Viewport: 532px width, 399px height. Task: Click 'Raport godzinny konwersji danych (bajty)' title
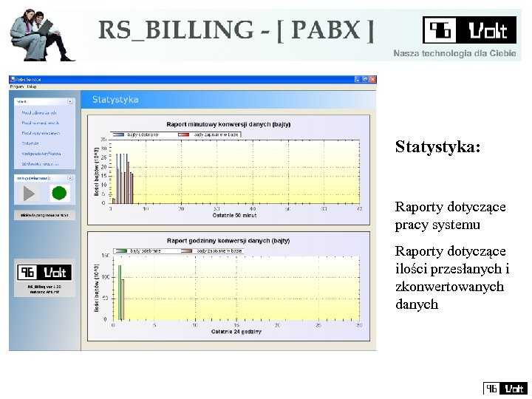tap(228, 241)
